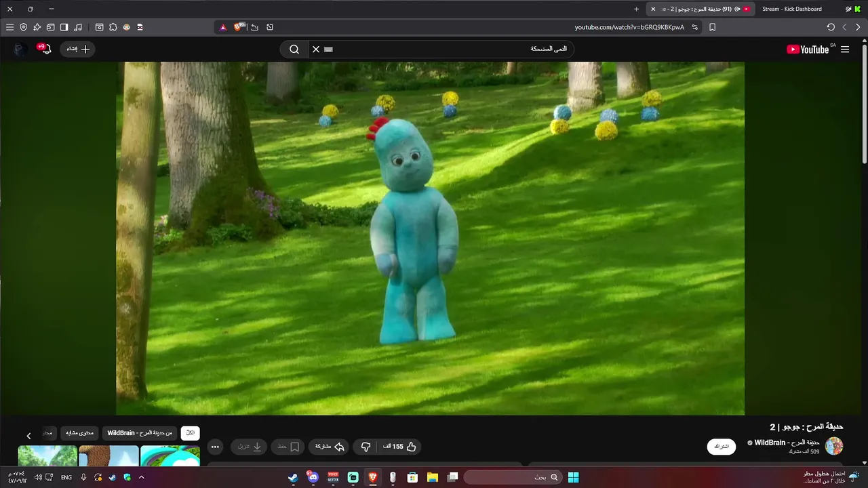Open the Windows Start menu
868x488 pixels.
pos(573,477)
